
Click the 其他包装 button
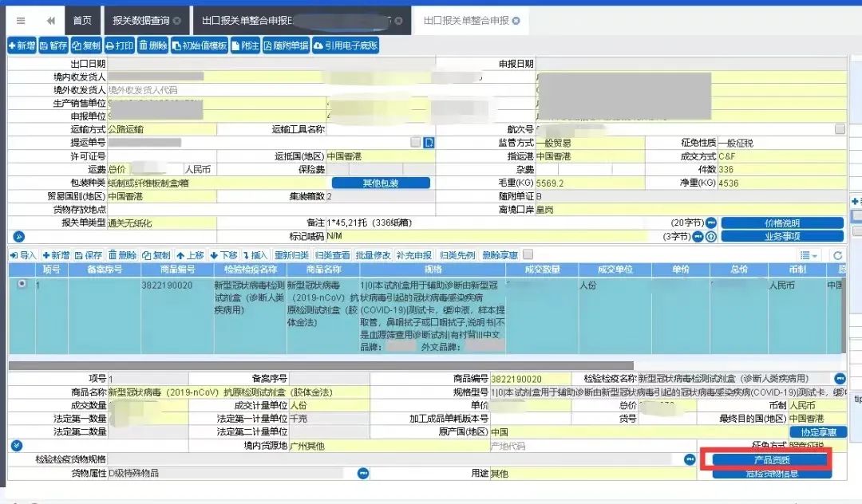click(x=381, y=183)
